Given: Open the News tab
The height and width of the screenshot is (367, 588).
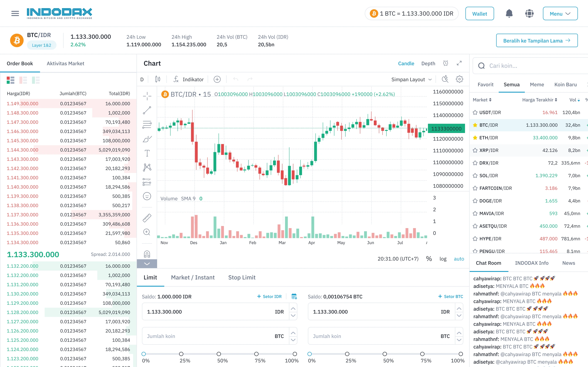Looking at the screenshot, I should pyautogui.click(x=569, y=263).
